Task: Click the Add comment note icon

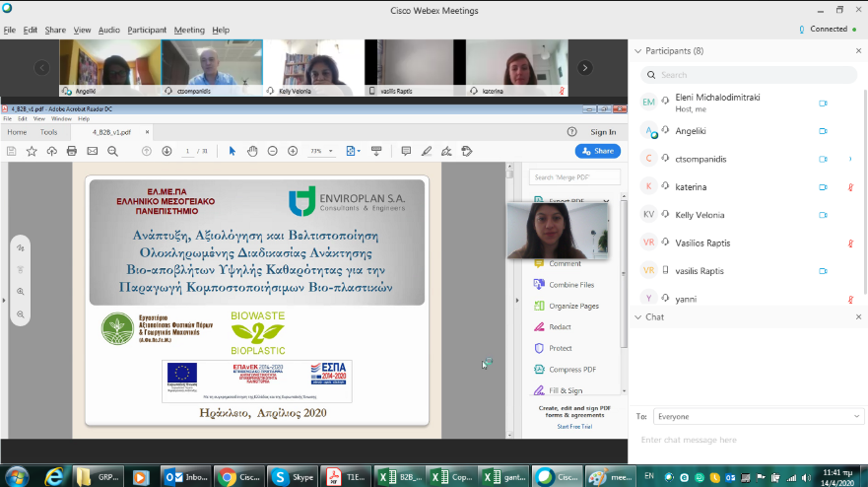Action: click(x=405, y=151)
